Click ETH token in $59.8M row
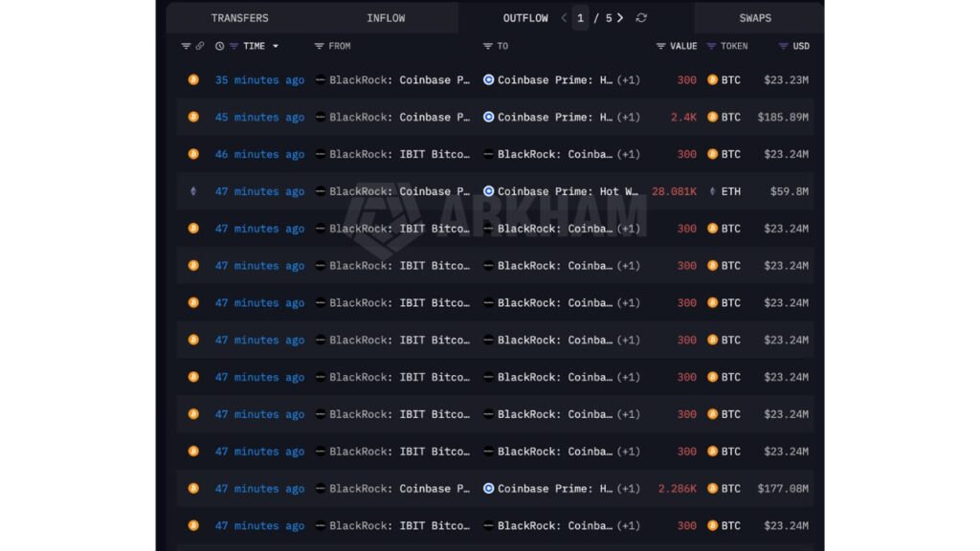This screenshot has width=980, height=551. point(730,191)
